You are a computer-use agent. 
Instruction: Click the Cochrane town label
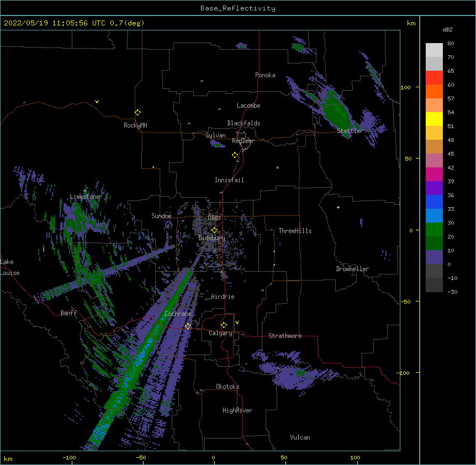(178, 314)
